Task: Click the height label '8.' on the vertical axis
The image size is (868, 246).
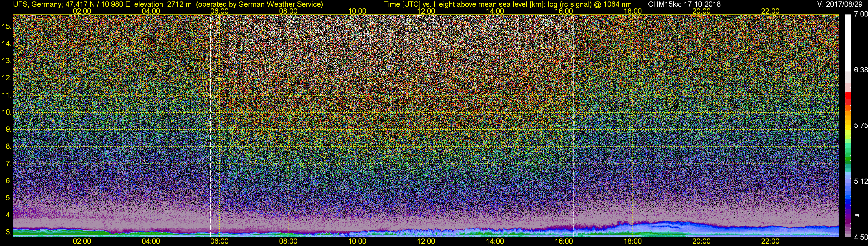Action: pyautogui.click(x=8, y=147)
